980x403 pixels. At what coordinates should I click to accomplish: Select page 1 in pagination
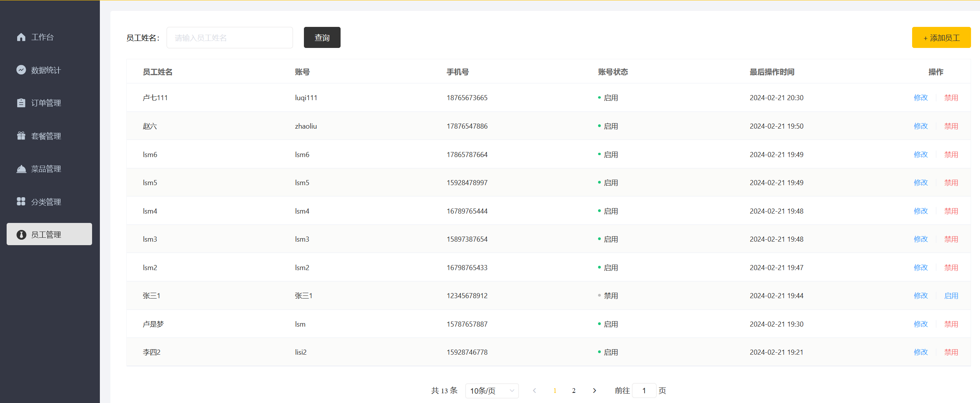click(555, 391)
